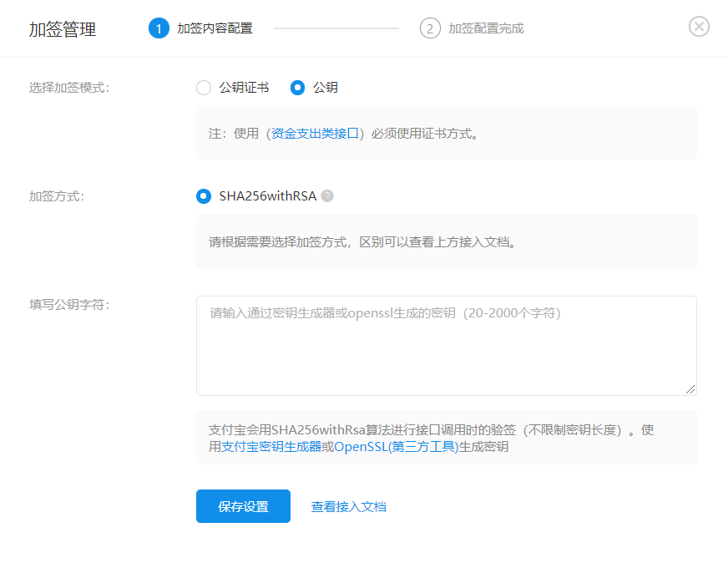Click the SHA256withRSA label text
728x563 pixels.
click(x=268, y=196)
